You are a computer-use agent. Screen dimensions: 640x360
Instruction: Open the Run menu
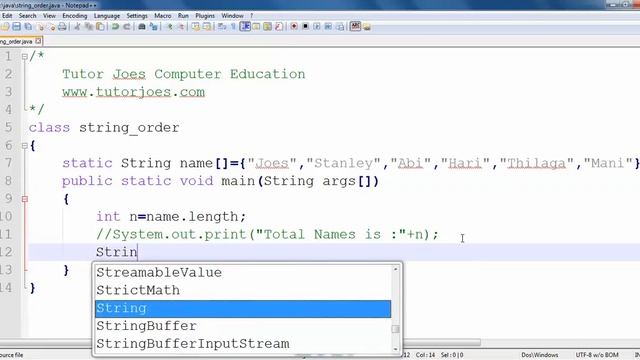[x=183, y=16]
